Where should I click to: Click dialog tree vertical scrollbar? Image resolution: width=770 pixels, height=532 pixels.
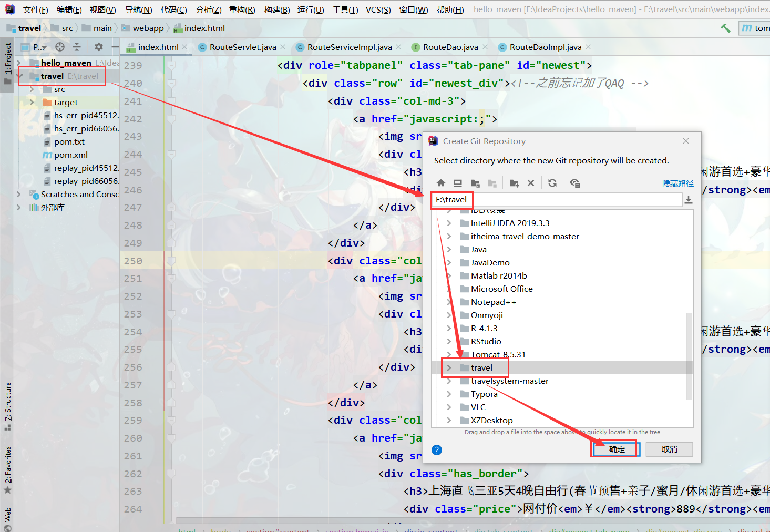690,356
